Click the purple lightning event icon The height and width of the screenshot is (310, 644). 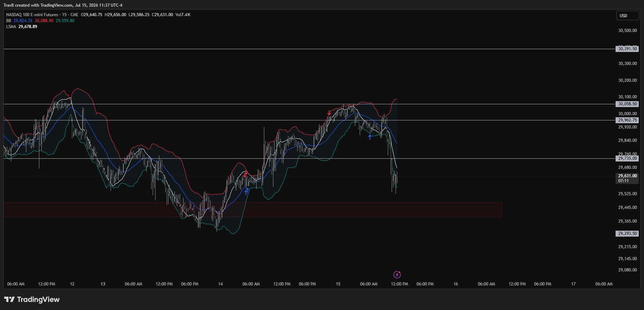point(397,275)
